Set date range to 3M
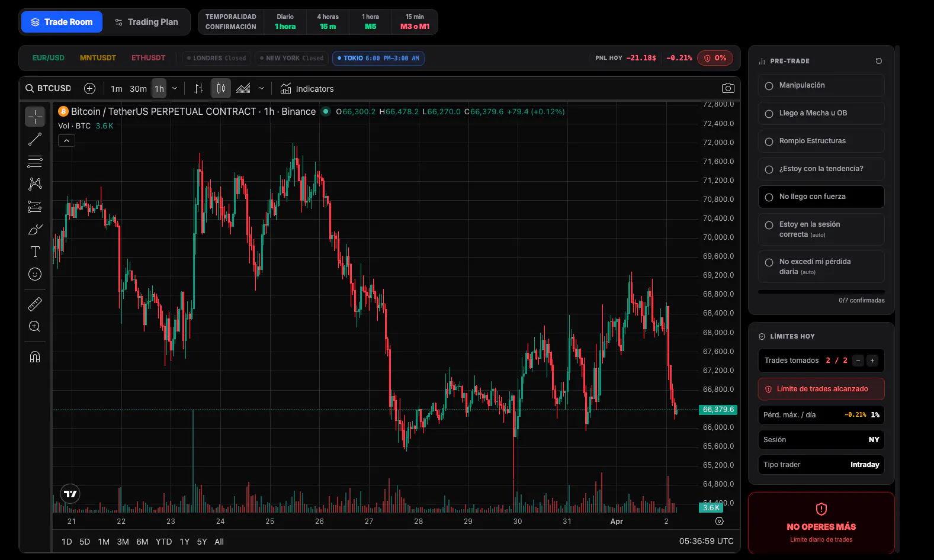934x560 pixels. point(123,542)
